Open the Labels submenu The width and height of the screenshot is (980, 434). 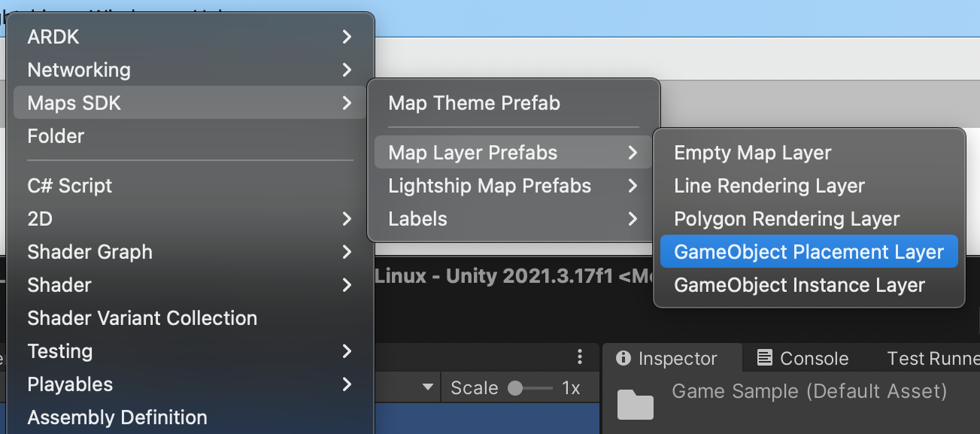click(x=514, y=219)
